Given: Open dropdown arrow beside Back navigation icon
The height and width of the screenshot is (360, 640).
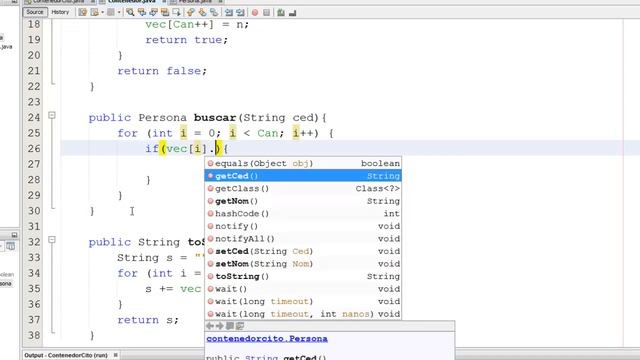Looking at the screenshot, I should click(102, 13).
